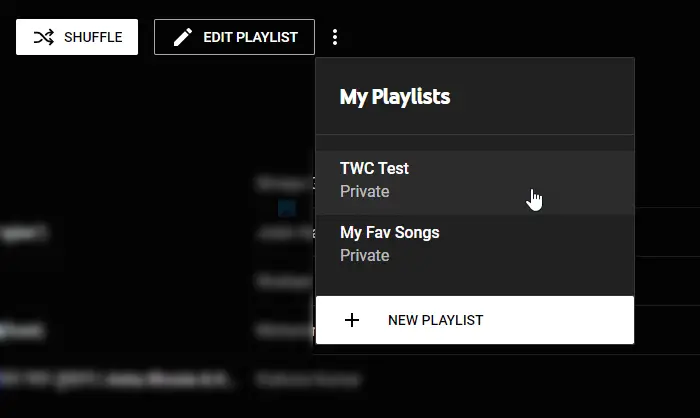
Task: Click the My Playlists heading
Action: [x=395, y=97]
